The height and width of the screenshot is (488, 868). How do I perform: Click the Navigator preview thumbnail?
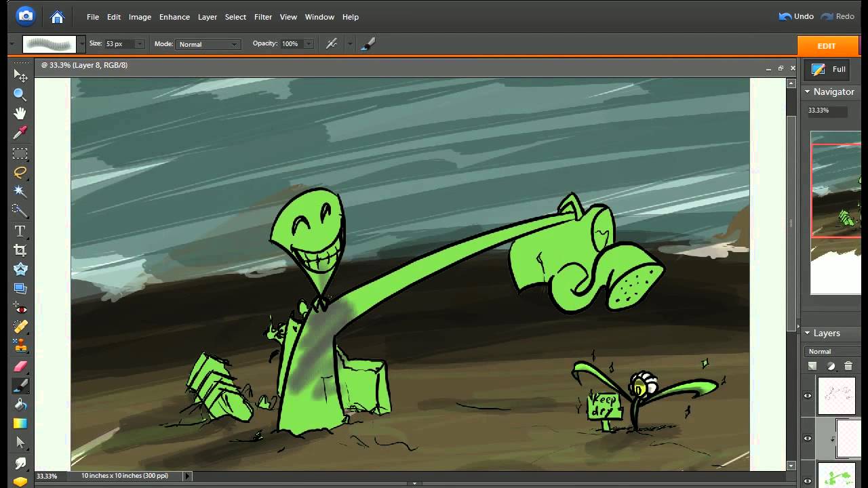pos(836,213)
